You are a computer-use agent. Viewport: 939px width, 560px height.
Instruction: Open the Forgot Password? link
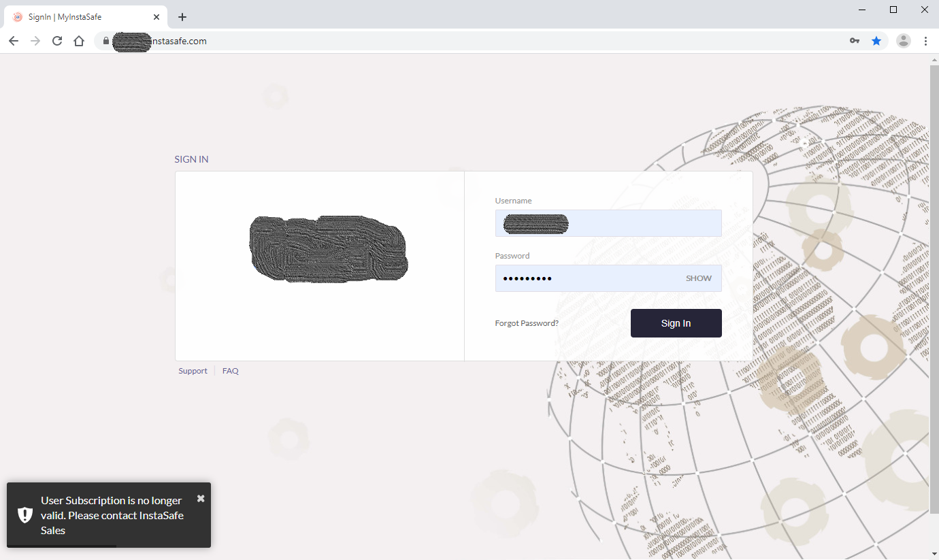[527, 323]
